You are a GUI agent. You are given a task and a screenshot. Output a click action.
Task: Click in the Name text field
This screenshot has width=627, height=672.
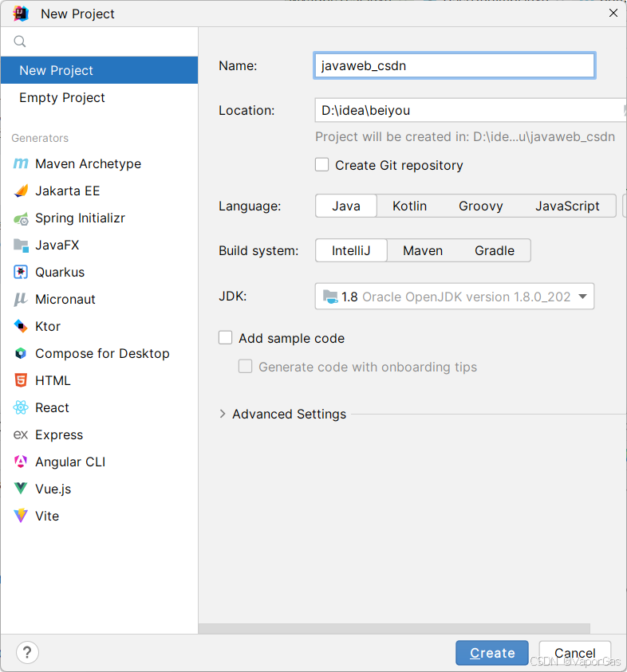click(455, 65)
